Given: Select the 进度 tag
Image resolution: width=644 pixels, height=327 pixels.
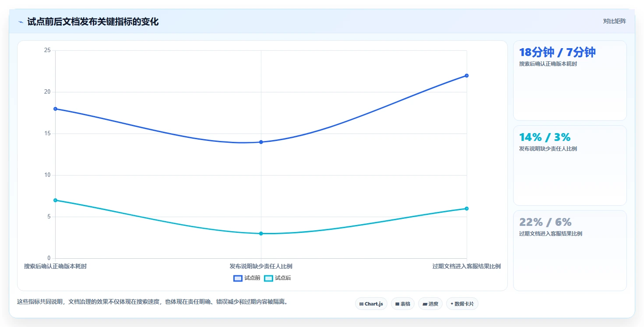Looking at the screenshot, I should pos(430,304).
